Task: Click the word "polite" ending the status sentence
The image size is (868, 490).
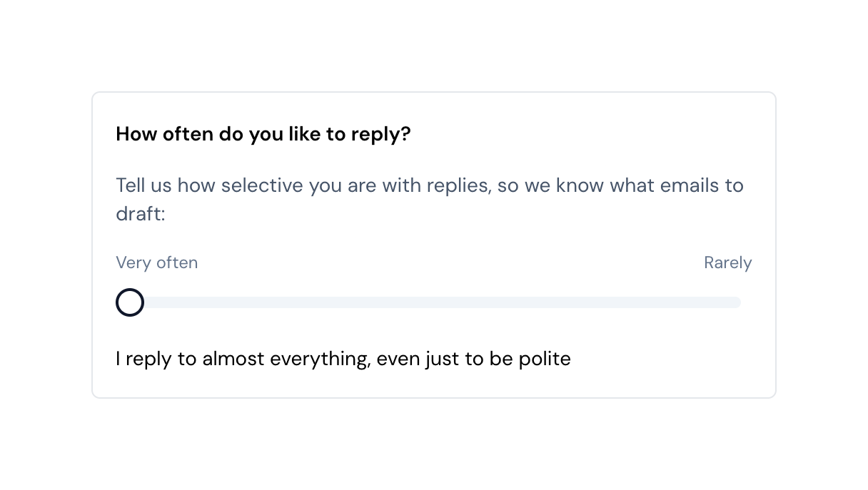Action: pyautogui.click(x=545, y=358)
